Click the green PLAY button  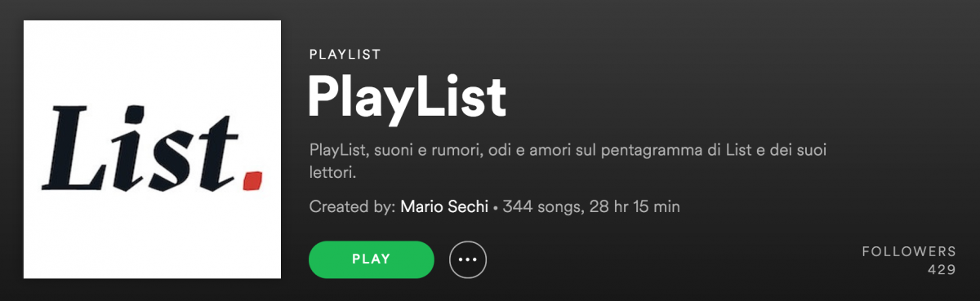point(372,259)
